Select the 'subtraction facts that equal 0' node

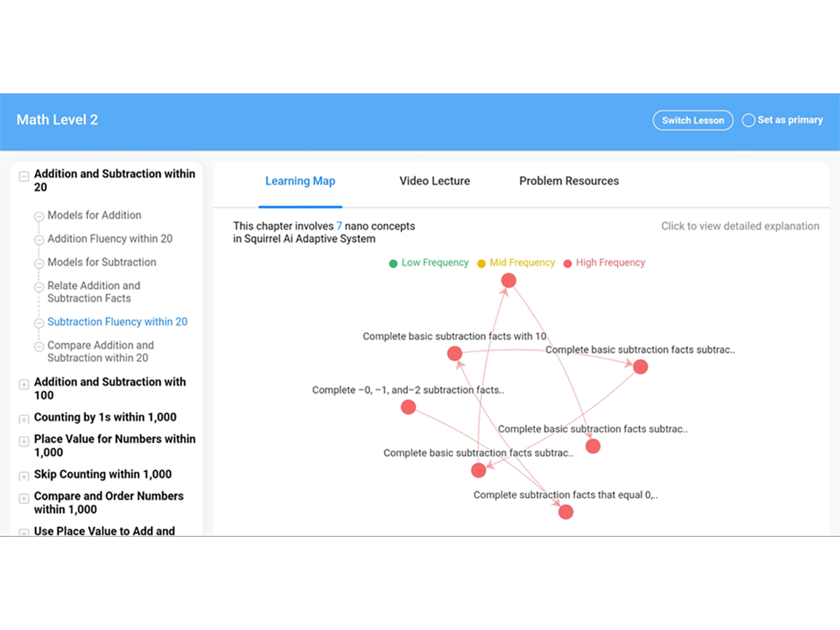[566, 512]
